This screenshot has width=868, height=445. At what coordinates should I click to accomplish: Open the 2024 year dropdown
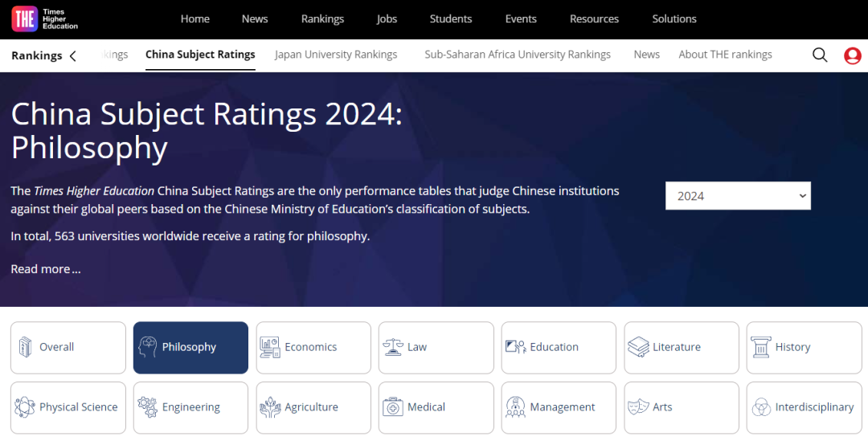[x=738, y=196]
